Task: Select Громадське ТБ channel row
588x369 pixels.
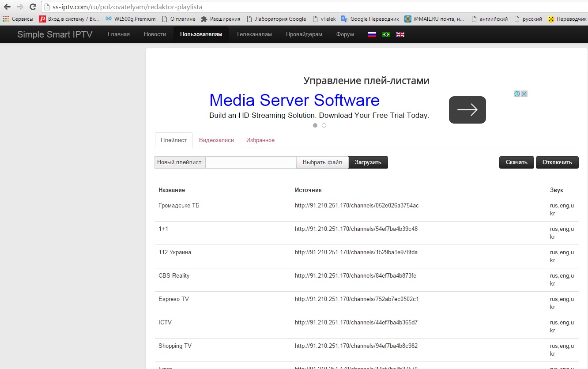Action: pos(366,210)
